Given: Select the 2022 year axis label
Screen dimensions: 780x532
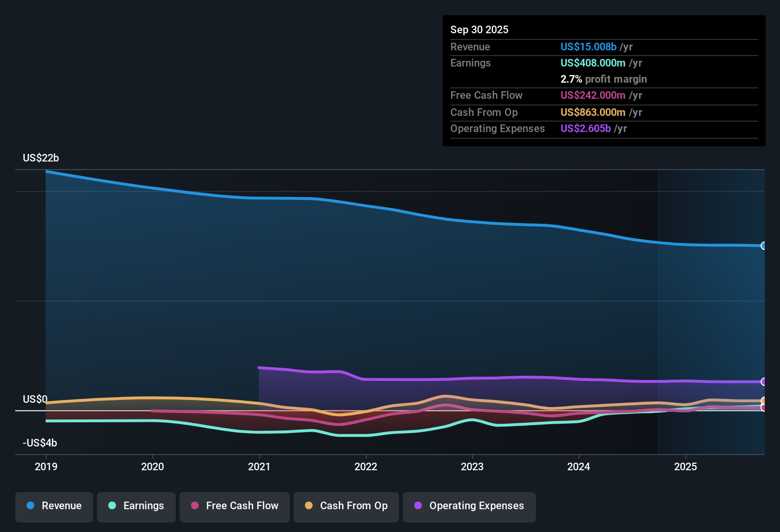Looking at the screenshot, I should click(366, 467).
